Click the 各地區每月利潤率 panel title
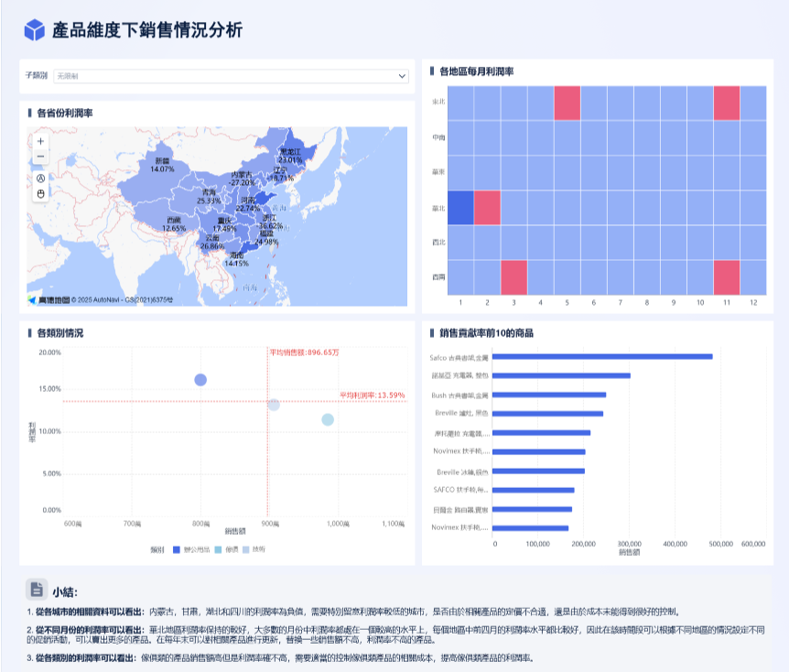 477,72
